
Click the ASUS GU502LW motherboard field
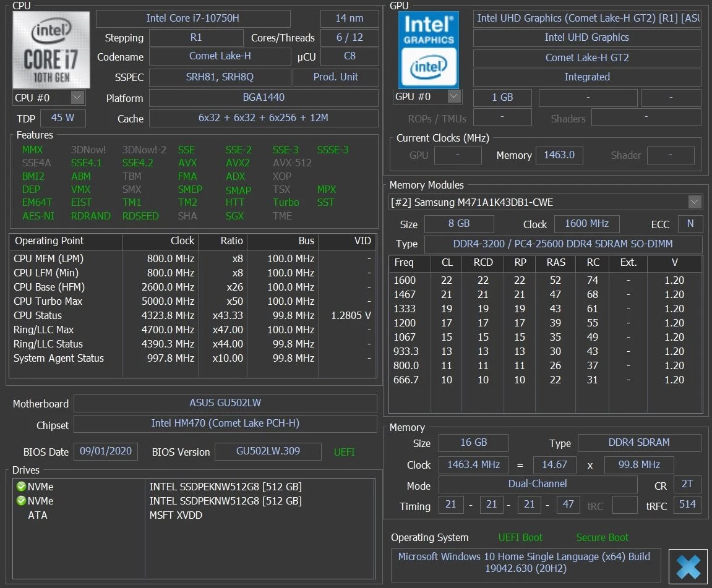pos(225,403)
